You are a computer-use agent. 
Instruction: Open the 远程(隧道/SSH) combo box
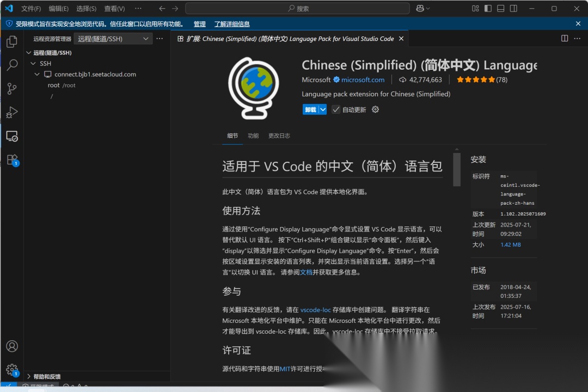(113, 39)
